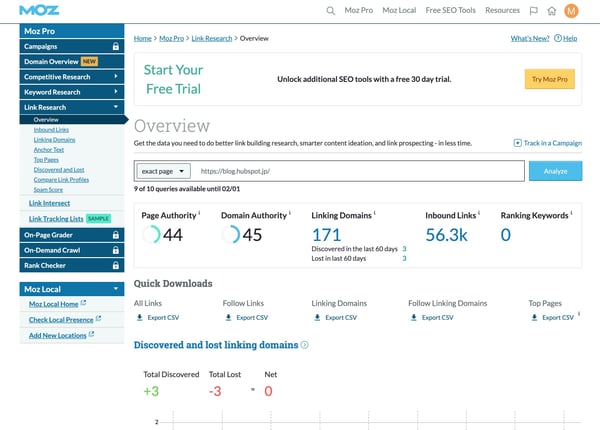Open the What's New link

click(x=528, y=38)
